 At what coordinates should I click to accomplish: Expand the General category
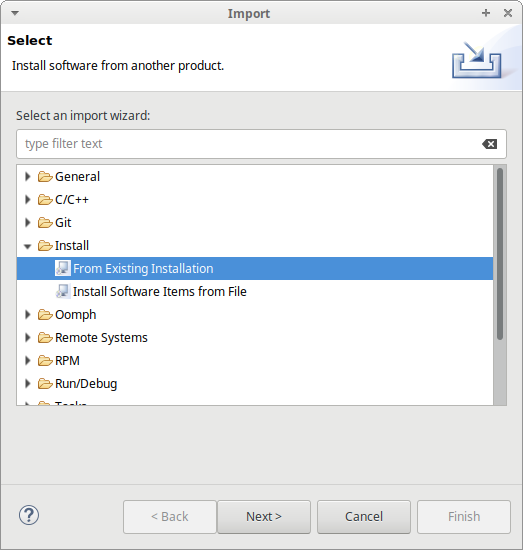(x=28, y=176)
